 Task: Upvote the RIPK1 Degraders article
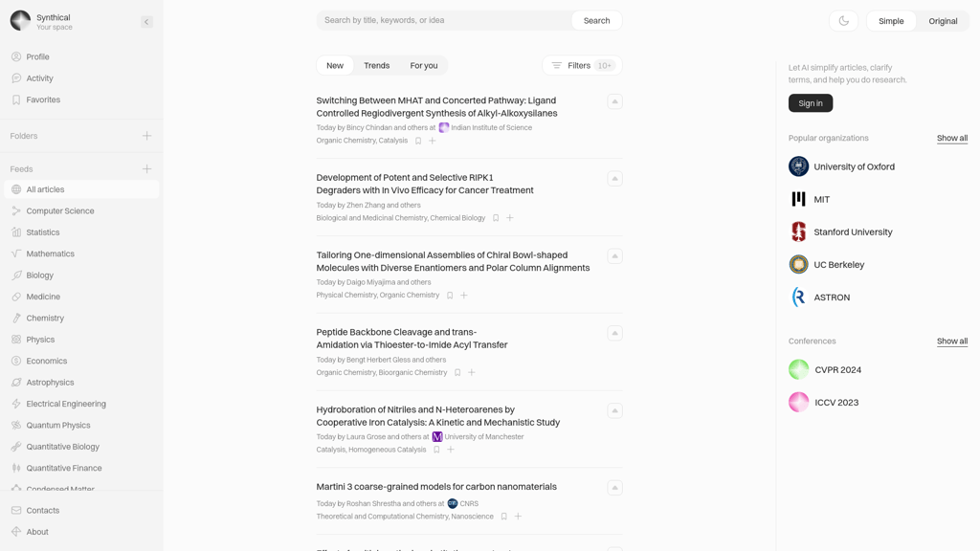click(x=614, y=179)
